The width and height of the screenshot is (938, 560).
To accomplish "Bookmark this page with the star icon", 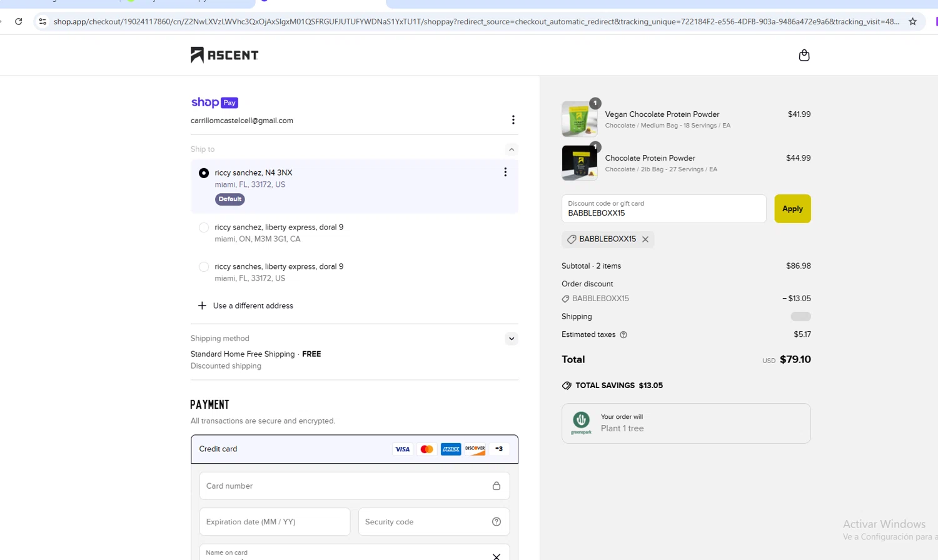I will click(912, 21).
